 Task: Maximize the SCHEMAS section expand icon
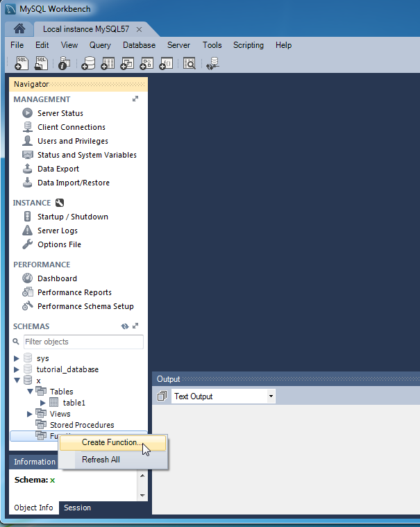point(135,326)
